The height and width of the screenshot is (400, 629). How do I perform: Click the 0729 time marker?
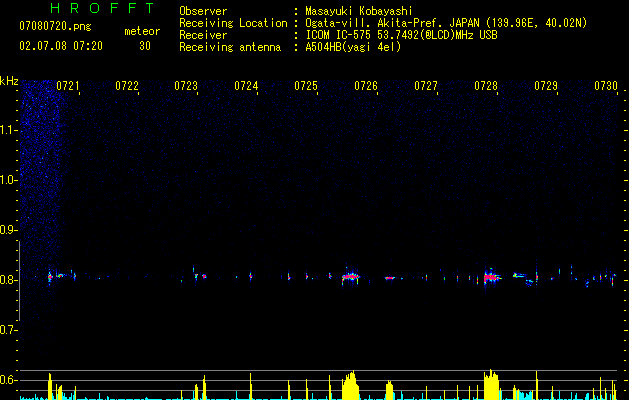(546, 86)
